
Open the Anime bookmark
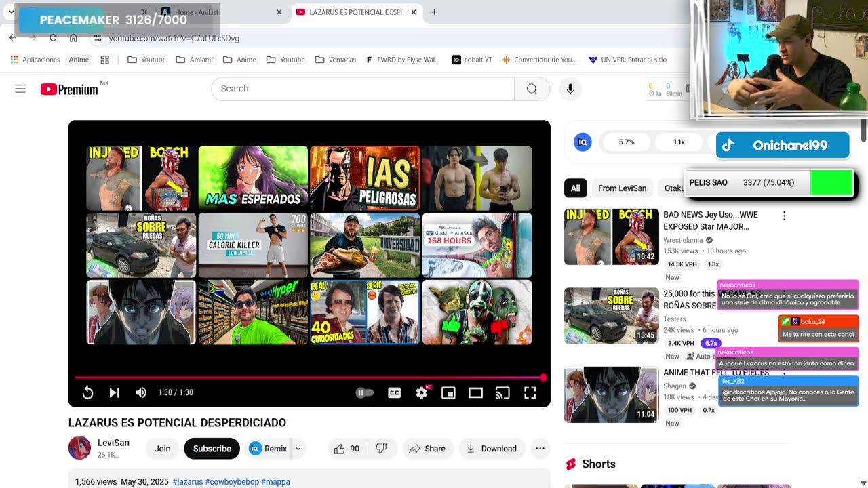tap(79, 60)
